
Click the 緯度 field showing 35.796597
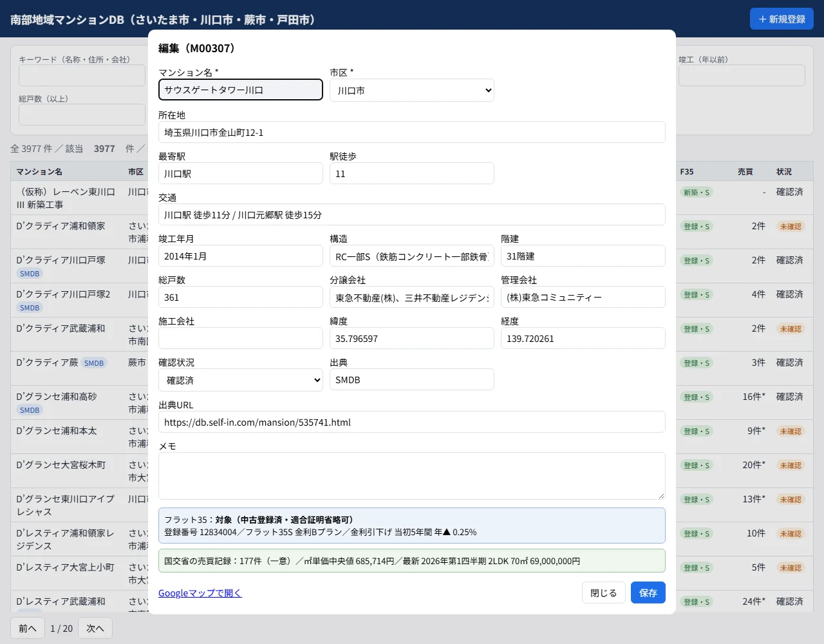(x=412, y=338)
